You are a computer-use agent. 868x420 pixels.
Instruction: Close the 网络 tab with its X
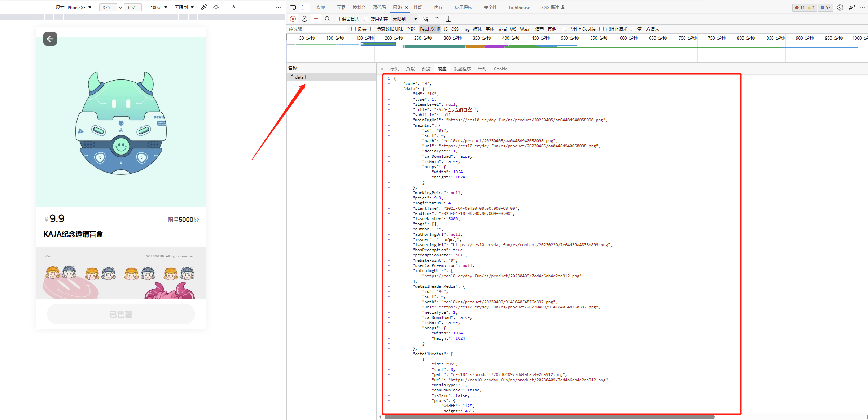pyautogui.click(x=406, y=8)
